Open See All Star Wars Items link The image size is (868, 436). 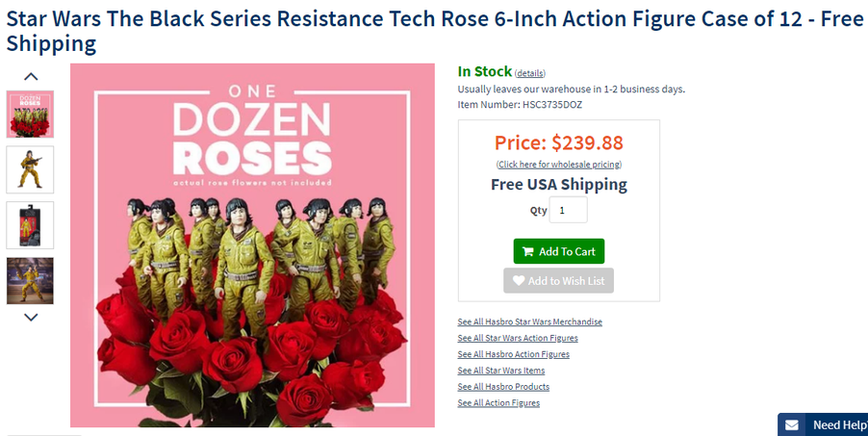(x=501, y=371)
